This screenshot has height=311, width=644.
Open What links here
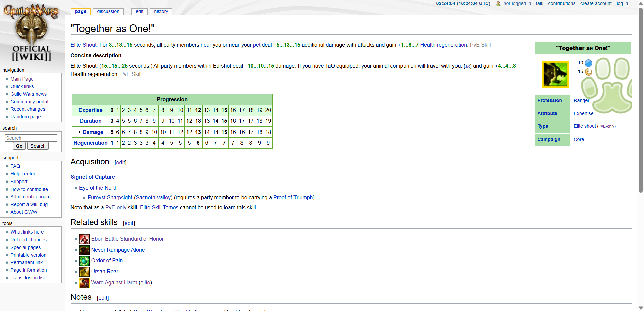tap(27, 232)
